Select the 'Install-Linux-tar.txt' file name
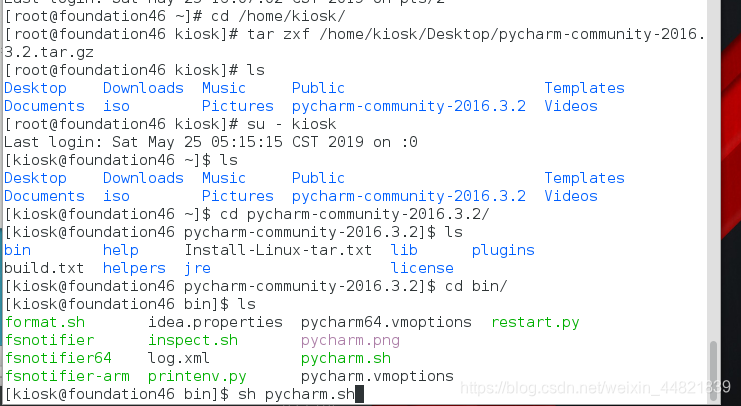Viewport: 741px width, 406px height. pos(278,250)
